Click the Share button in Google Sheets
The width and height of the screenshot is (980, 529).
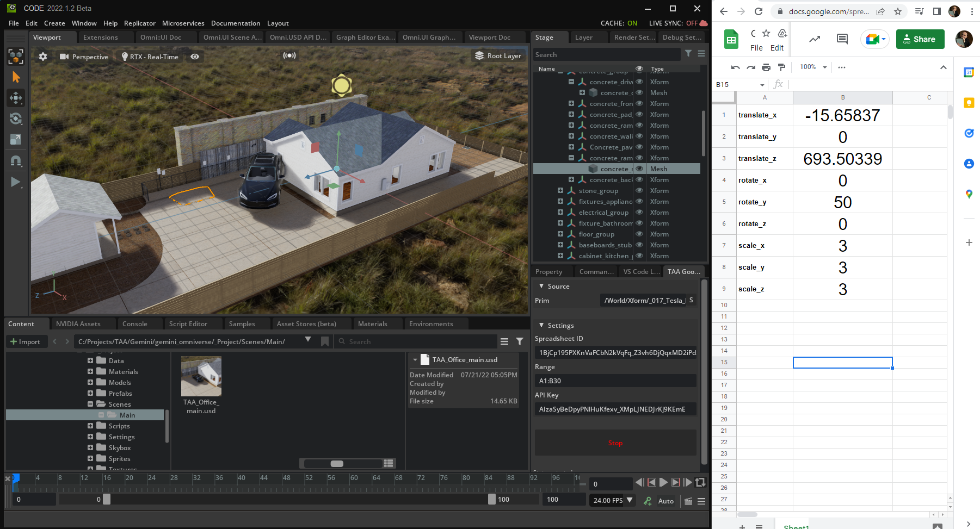920,39
